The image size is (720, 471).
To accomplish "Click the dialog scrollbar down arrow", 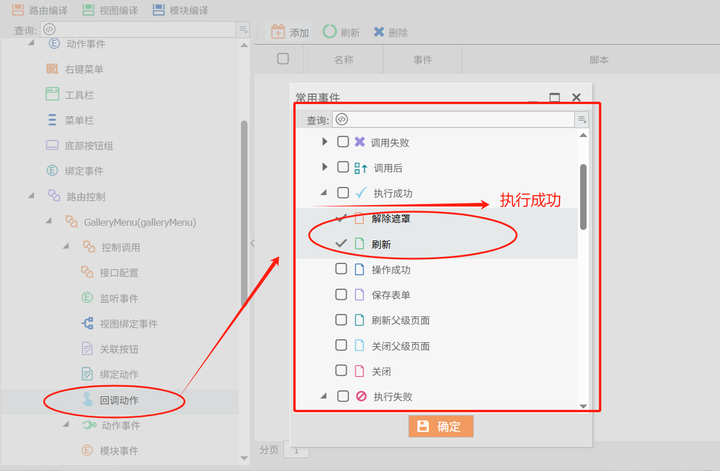I will click(x=583, y=406).
